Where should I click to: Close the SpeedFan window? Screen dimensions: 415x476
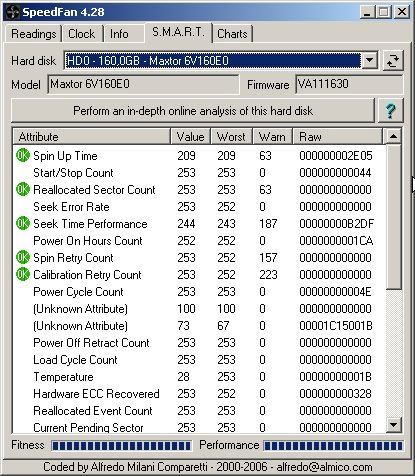(402, 12)
